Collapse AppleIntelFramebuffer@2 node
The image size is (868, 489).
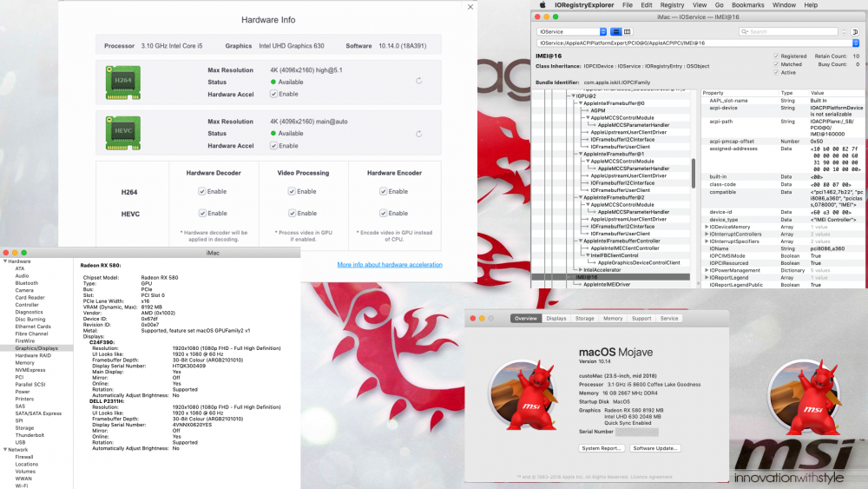[x=581, y=197]
